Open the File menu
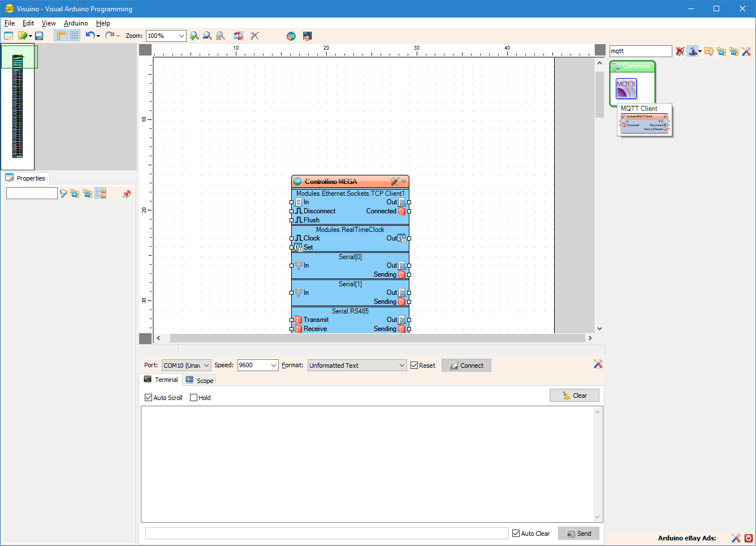Screen dimensions: 756x546 [10, 23]
